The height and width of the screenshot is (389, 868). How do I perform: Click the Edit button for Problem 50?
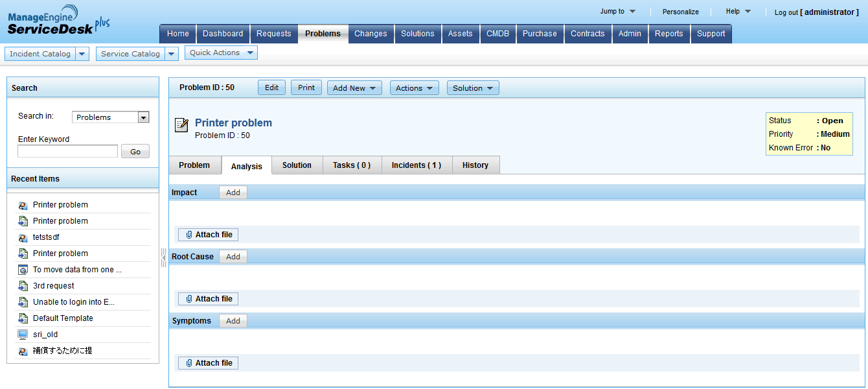[x=272, y=88]
